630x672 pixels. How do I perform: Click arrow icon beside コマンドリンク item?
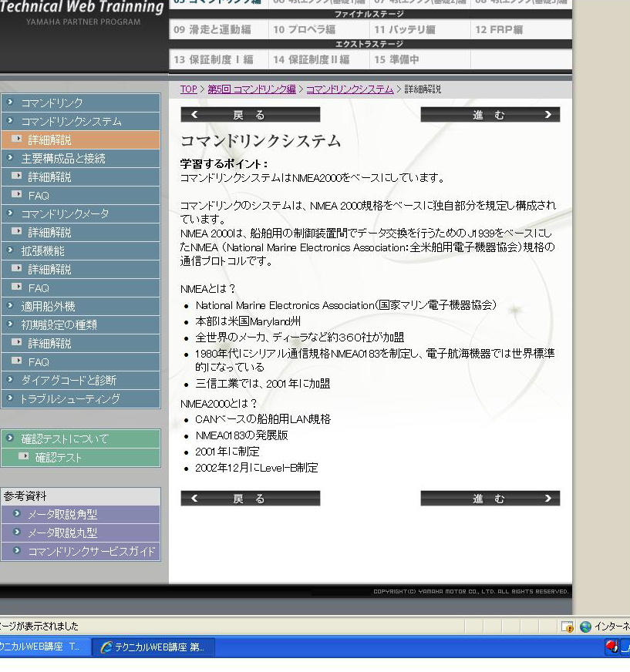10,102
